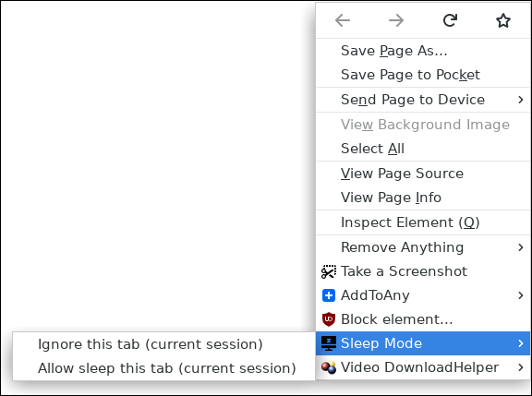Click the Video DownloadHelper balls icon
This screenshot has width=532, height=396.
click(x=329, y=367)
